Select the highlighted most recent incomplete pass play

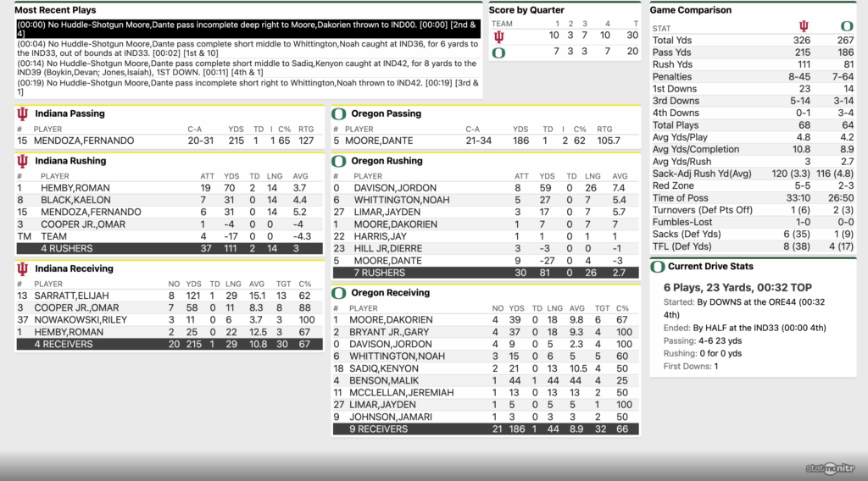[x=248, y=30]
